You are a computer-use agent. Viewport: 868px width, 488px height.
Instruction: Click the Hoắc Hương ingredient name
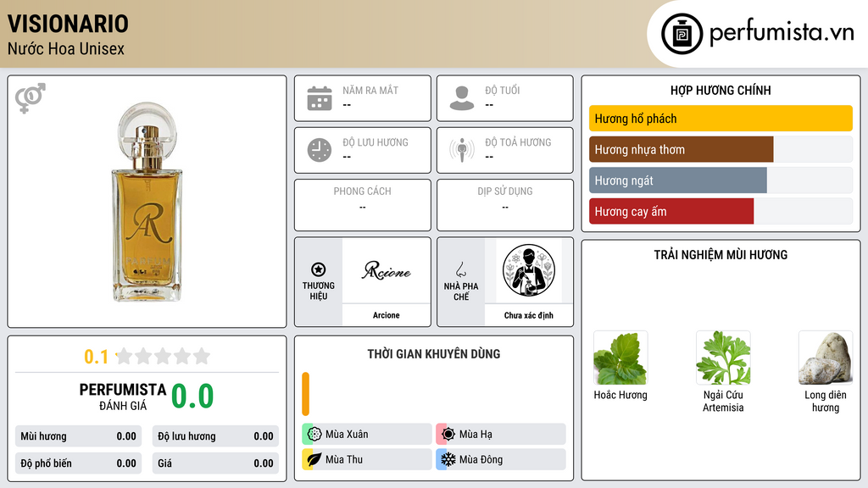point(620,395)
